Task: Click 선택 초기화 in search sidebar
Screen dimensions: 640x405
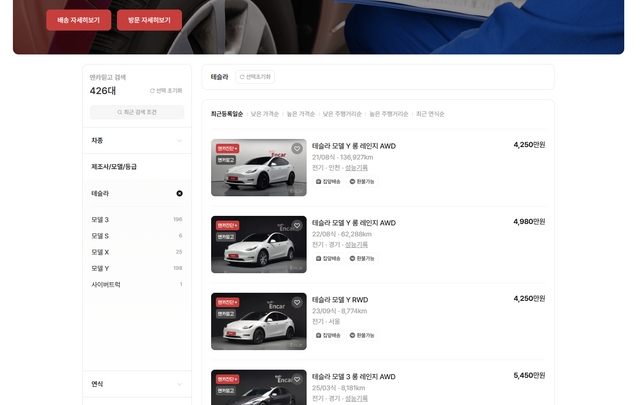Action: click(166, 91)
